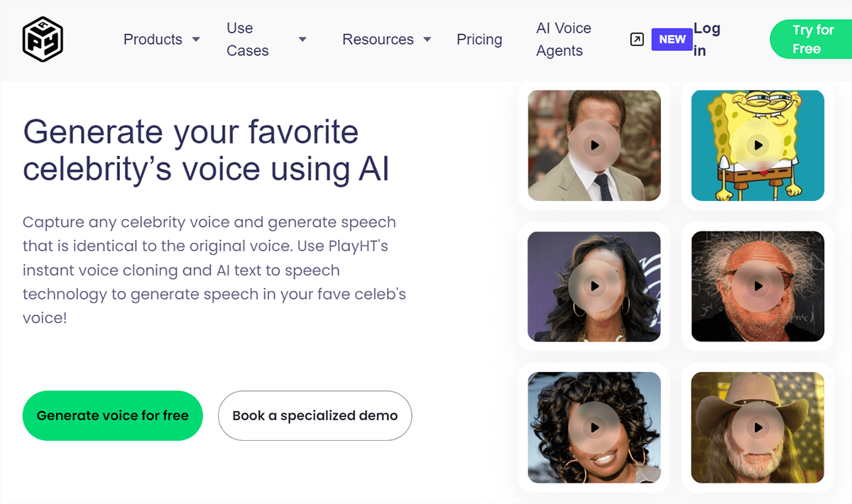Select the Use Cases menu label

(247, 40)
